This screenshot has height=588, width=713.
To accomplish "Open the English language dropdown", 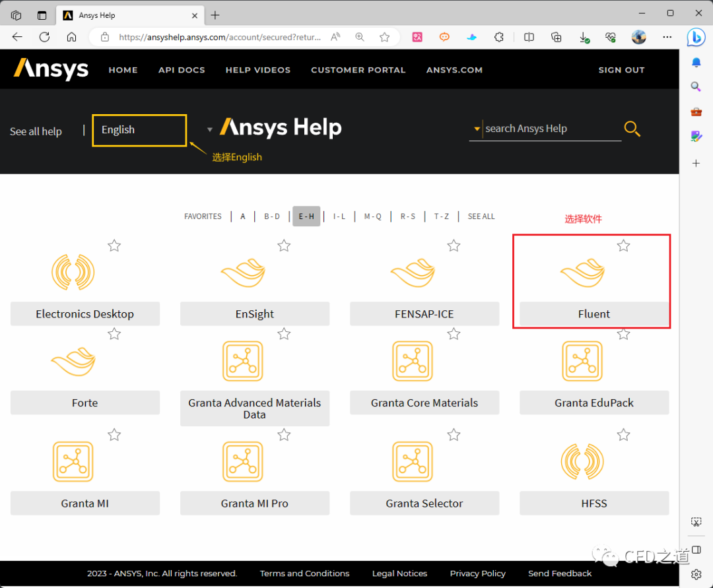I will [x=139, y=130].
